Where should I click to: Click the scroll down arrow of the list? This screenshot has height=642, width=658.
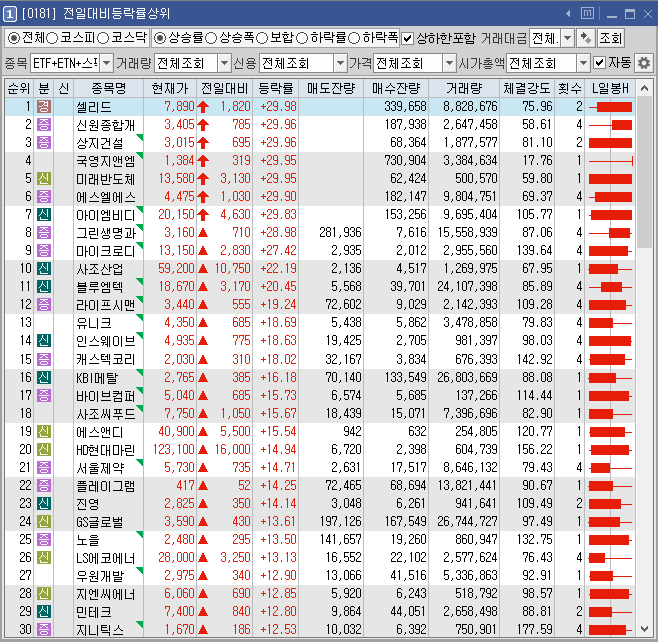point(644,629)
